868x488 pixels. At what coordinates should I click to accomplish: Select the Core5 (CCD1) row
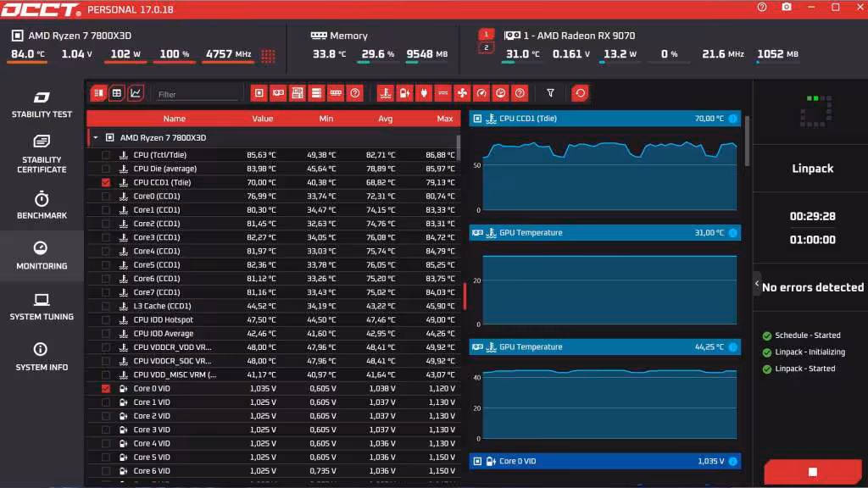(275, 265)
